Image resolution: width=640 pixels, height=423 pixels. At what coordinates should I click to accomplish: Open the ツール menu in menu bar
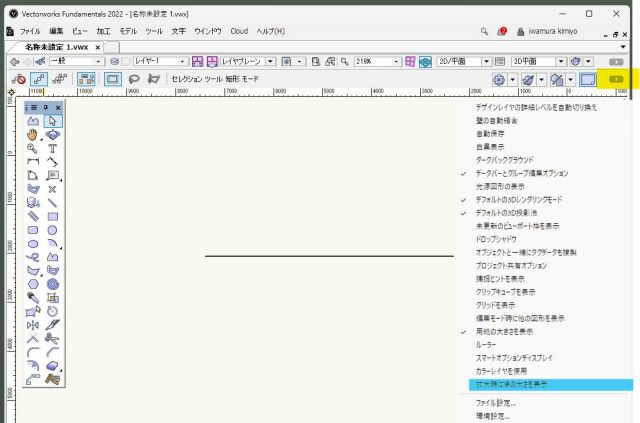tap(153, 32)
